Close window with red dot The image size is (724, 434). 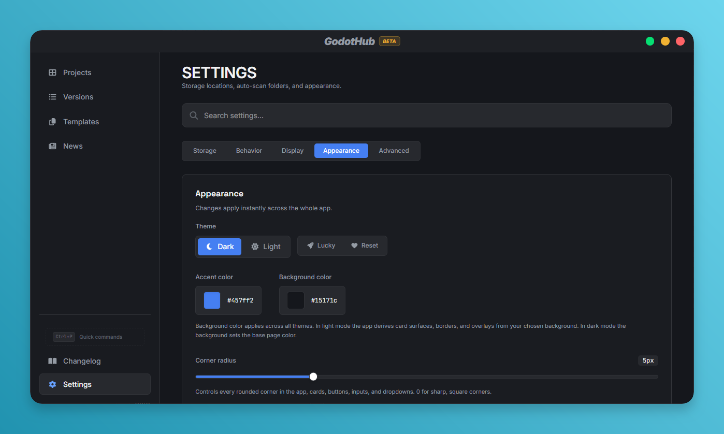680,42
